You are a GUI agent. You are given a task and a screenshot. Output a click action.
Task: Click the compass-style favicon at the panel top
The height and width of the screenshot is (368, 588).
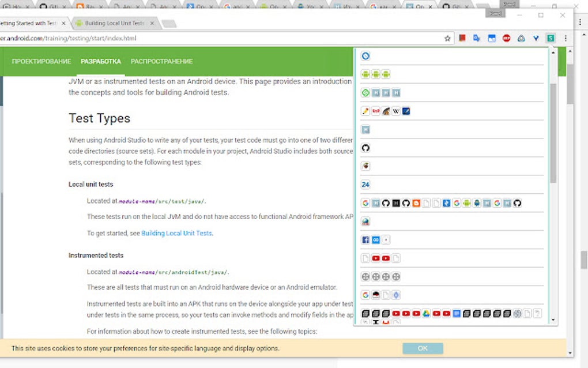click(364, 55)
